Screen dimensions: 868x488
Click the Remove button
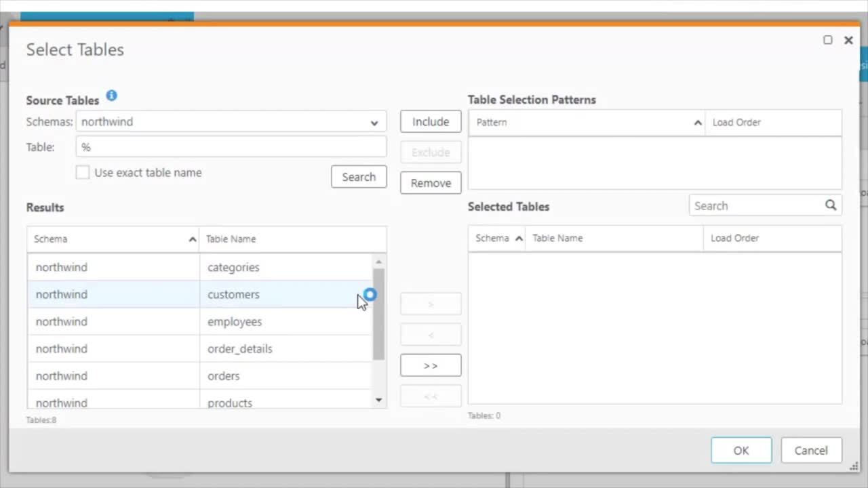[x=431, y=183]
